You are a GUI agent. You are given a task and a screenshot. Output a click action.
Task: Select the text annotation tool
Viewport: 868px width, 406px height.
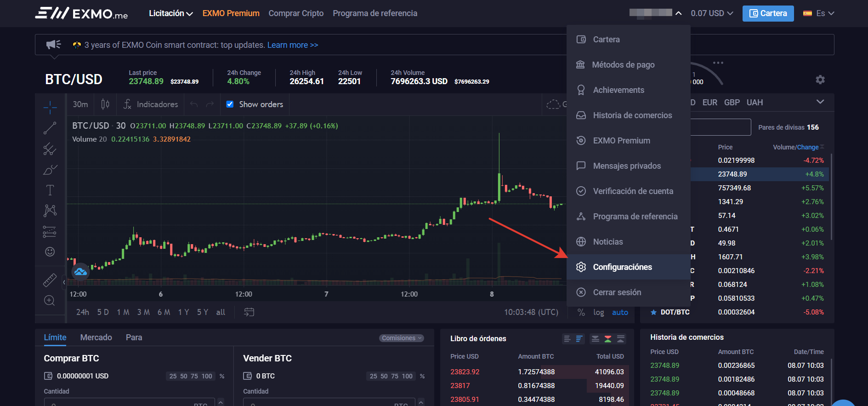pyautogui.click(x=50, y=190)
